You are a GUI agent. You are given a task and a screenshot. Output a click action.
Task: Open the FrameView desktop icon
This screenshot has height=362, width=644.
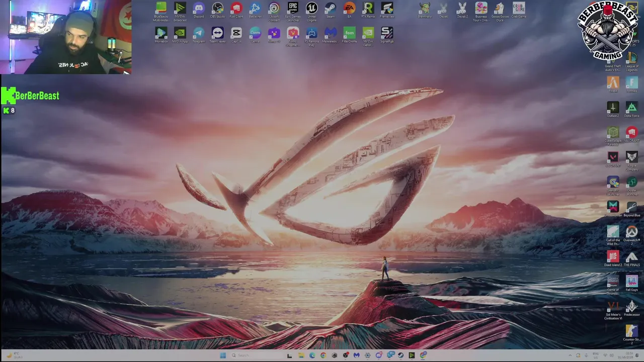(387, 11)
